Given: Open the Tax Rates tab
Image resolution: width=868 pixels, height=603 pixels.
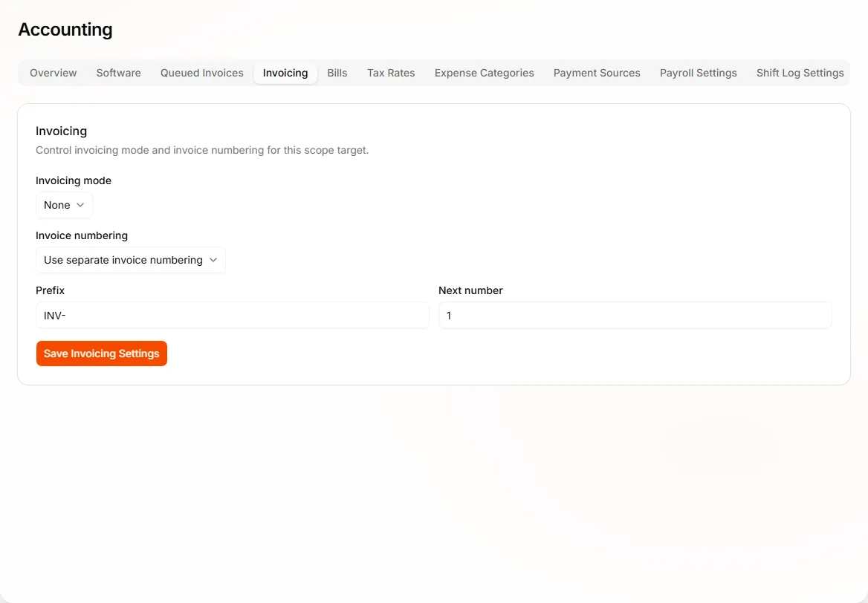Looking at the screenshot, I should [391, 73].
